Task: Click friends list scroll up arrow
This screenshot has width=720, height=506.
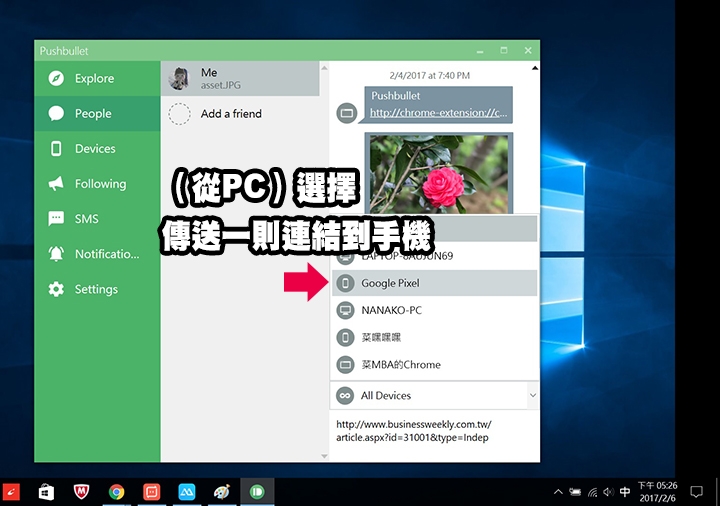Action: point(324,68)
